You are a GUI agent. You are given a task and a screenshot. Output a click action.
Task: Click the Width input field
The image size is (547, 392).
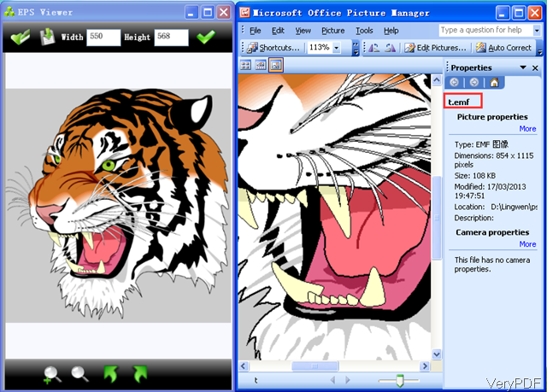click(x=103, y=38)
